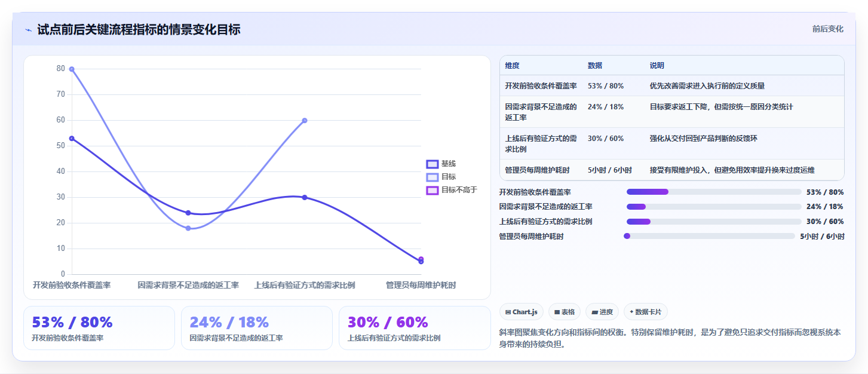
Task: Click the 因需求背景不足造成的返工率 progress bar
Action: click(x=714, y=207)
